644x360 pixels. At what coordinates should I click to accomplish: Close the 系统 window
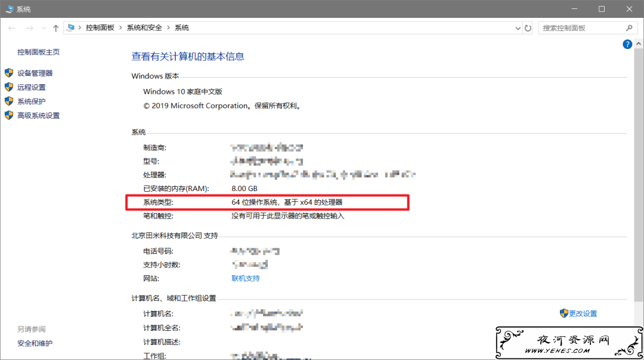[x=629, y=9]
